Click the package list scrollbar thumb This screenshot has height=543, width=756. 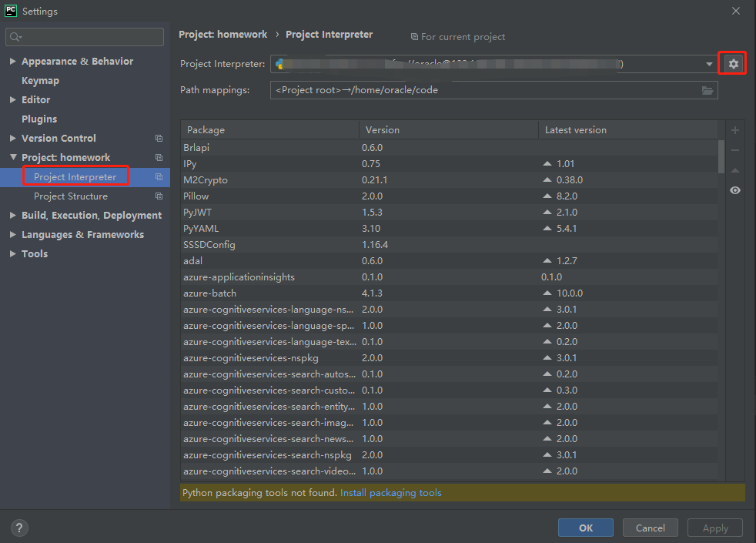(721, 156)
